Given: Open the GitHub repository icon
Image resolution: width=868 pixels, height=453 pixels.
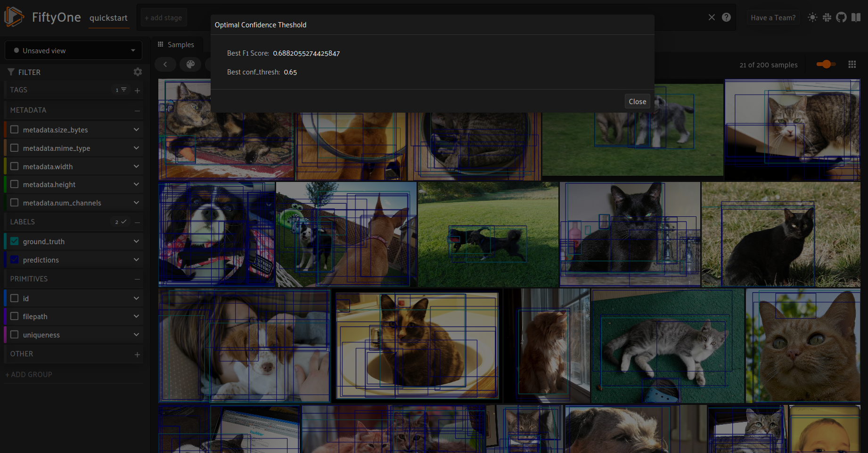Looking at the screenshot, I should pyautogui.click(x=841, y=17).
